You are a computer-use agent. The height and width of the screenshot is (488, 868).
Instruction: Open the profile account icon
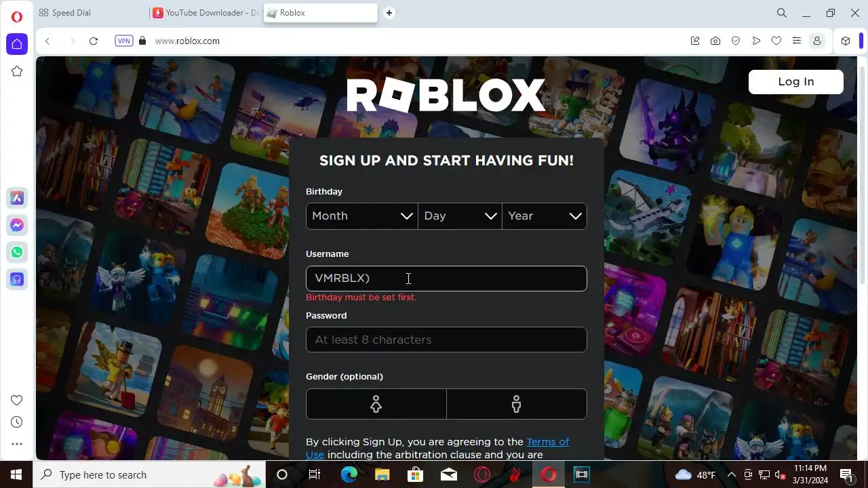click(817, 41)
